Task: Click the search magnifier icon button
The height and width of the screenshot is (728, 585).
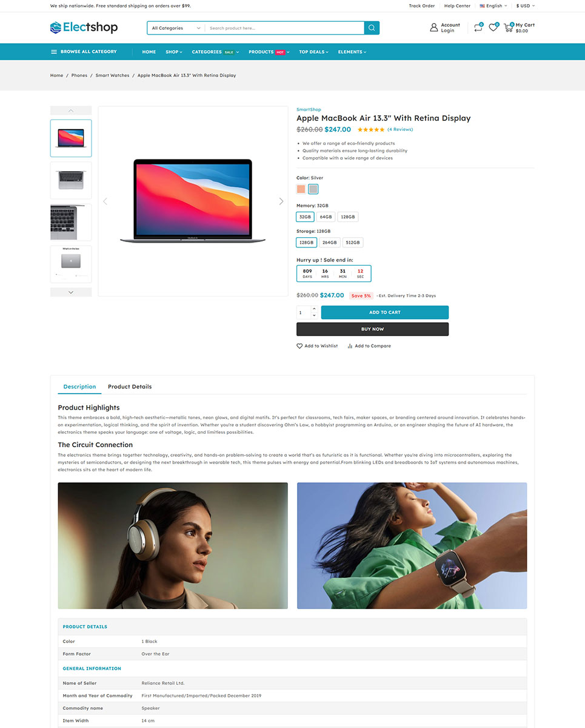Action: 372,28
